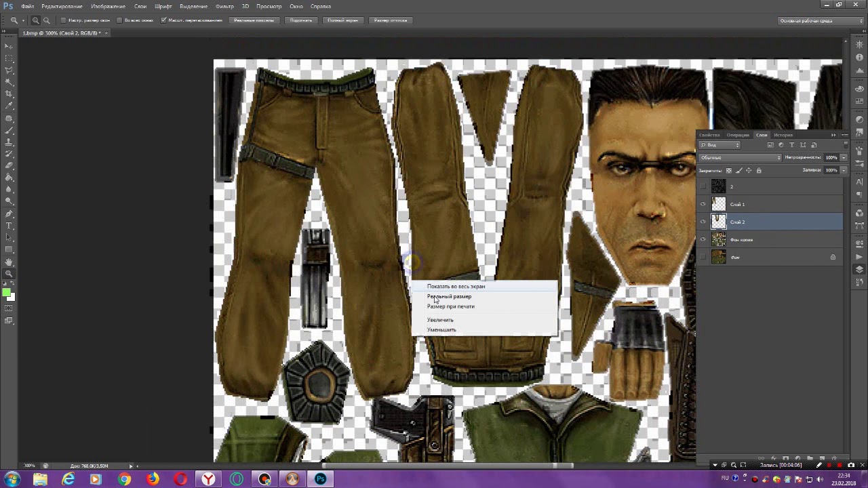The image size is (868, 488).
Task: Select the Horizontal Type tool
Action: pos(9,225)
